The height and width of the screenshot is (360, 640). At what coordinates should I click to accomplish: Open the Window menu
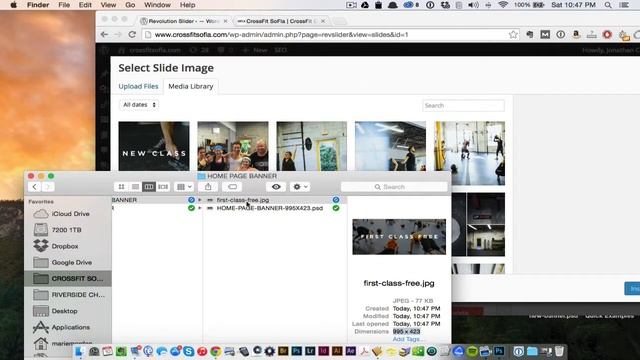point(157,5)
